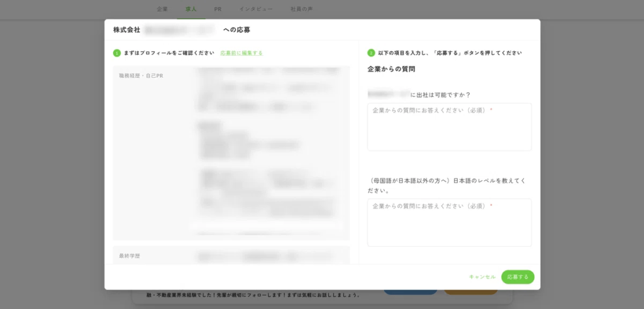Open the 企業 tab in the background page
644x309 pixels.
pyautogui.click(x=162, y=9)
